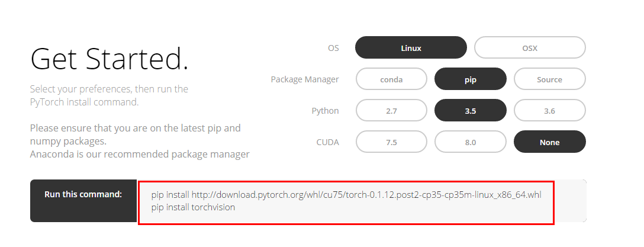Select None for the CUDA option
Screen dimensions: 644x247
(x=549, y=142)
